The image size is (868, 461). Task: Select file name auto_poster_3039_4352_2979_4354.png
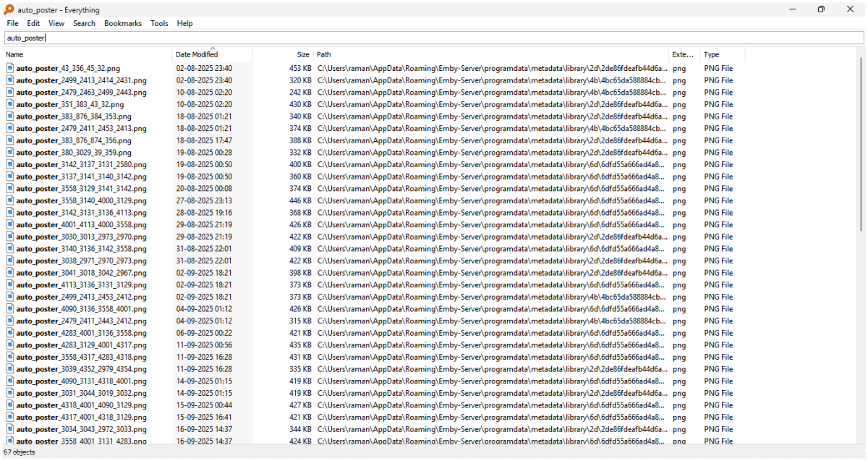click(81, 369)
